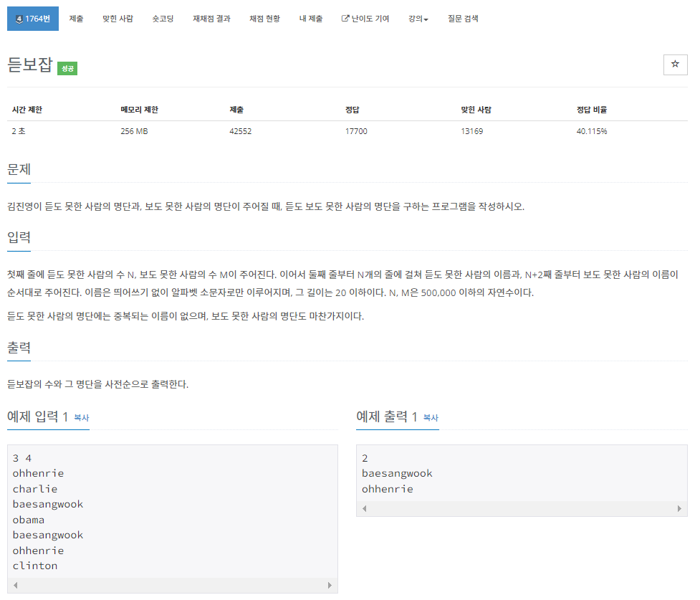The image size is (700, 600).
Task: Click the star favorite icon
Action: point(675,65)
